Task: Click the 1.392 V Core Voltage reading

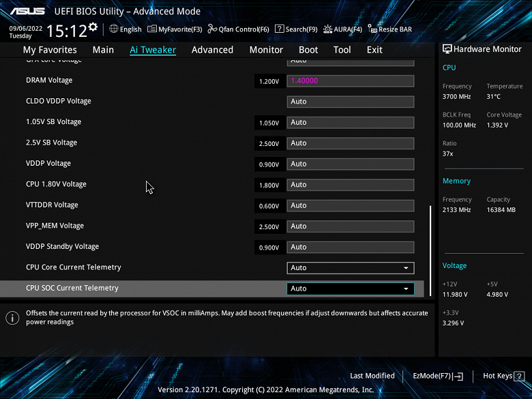Action: pyautogui.click(x=497, y=125)
